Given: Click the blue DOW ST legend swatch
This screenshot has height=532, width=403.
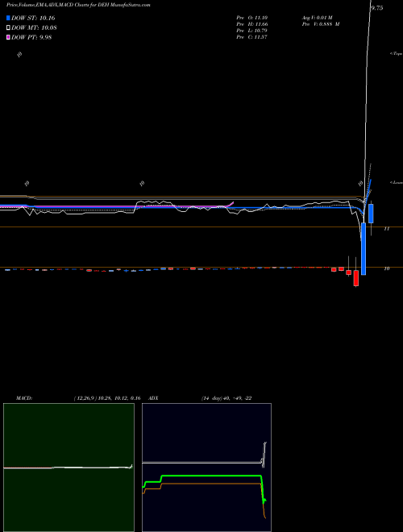Looking at the screenshot, I should [9, 18].
